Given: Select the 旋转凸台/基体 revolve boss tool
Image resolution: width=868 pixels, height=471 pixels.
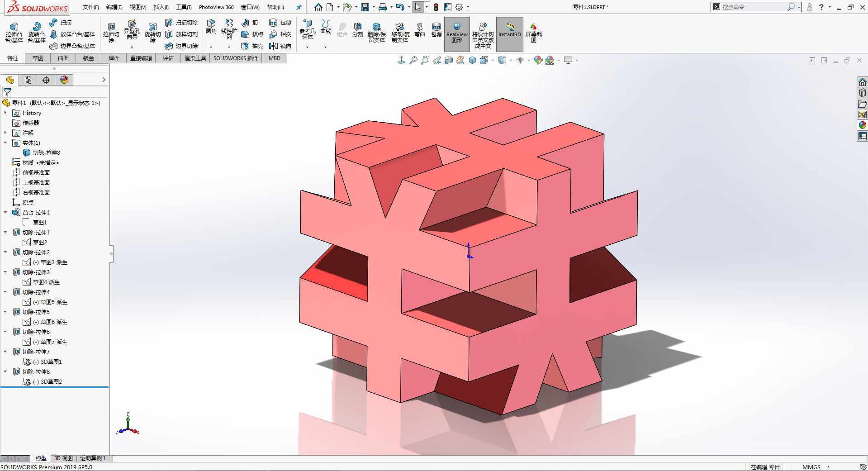Looking at the screenshot, I should [x=36, y=33].
